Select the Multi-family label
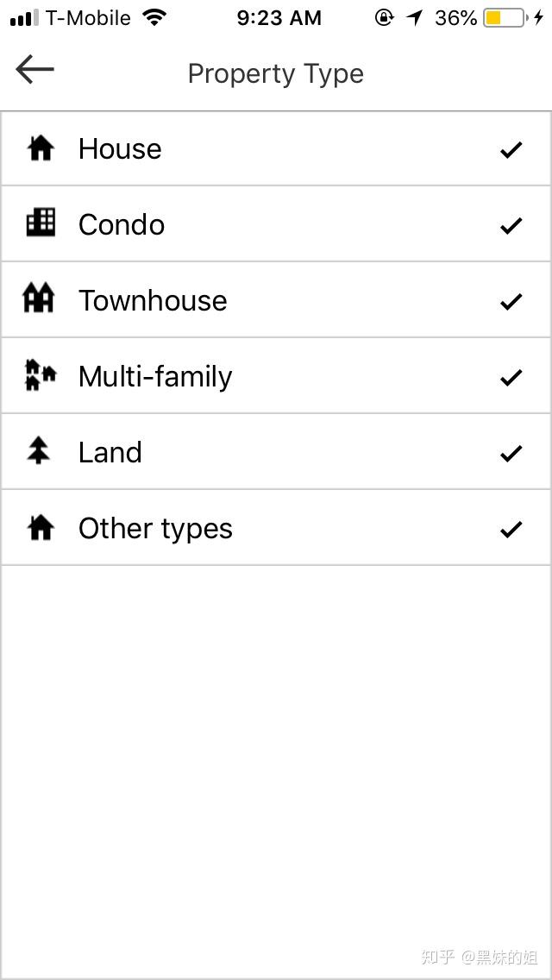The image size is (552, 980). click(155, 377)
